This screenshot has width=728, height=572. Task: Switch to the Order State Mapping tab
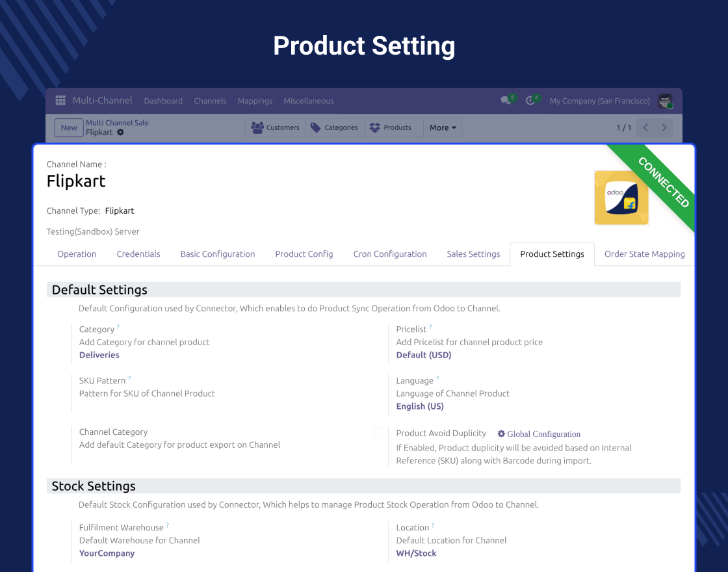[644, 254]
